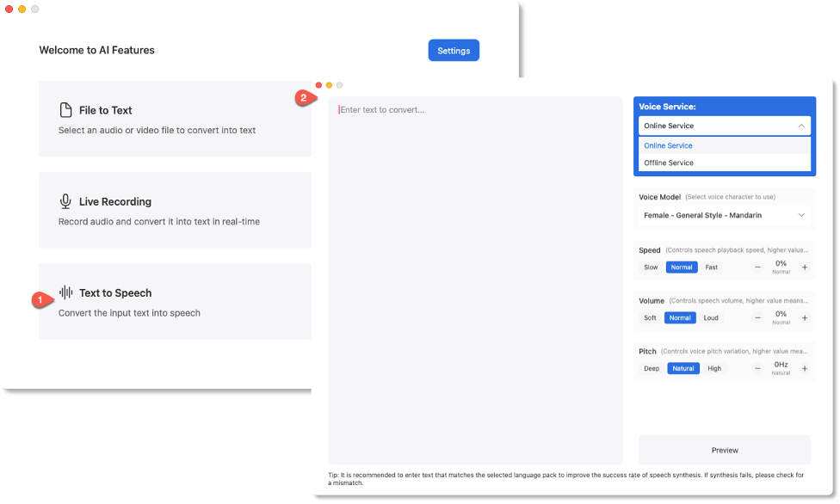Choose Online Service from the list
This screenshot has width=840, height=504.
click(x=668, y=145)
